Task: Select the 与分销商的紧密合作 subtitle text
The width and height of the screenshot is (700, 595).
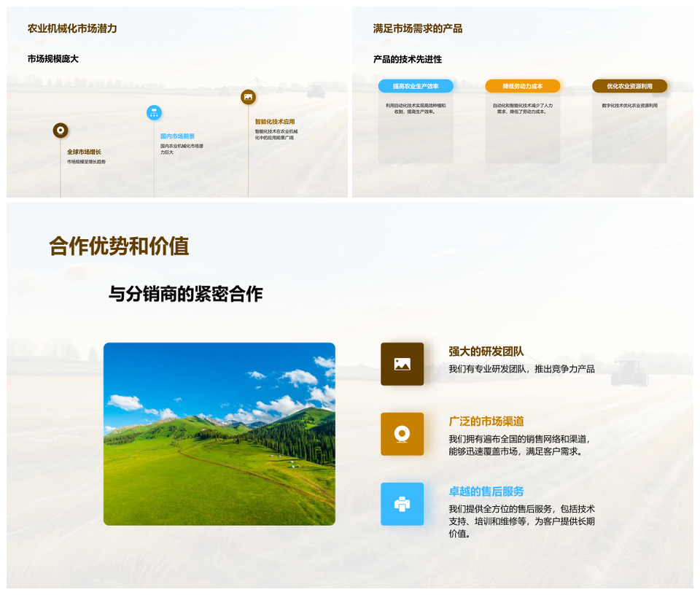Action: click(x=185, y=294)
